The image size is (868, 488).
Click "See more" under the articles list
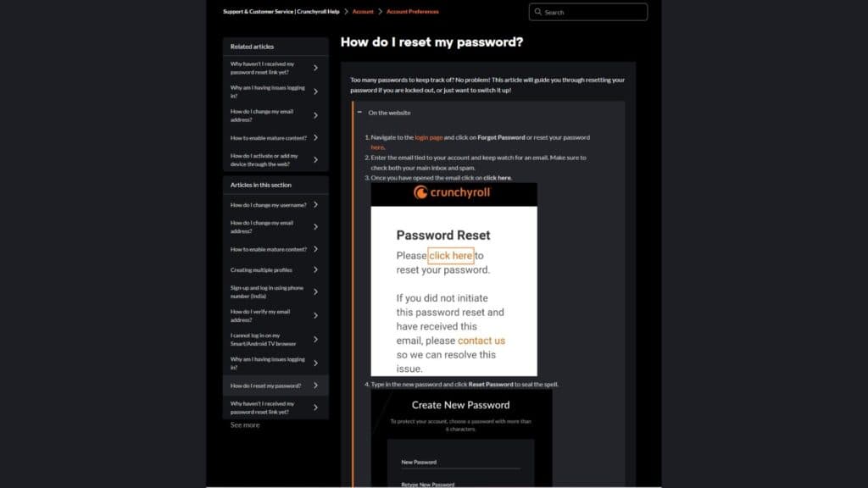(244, 424)
